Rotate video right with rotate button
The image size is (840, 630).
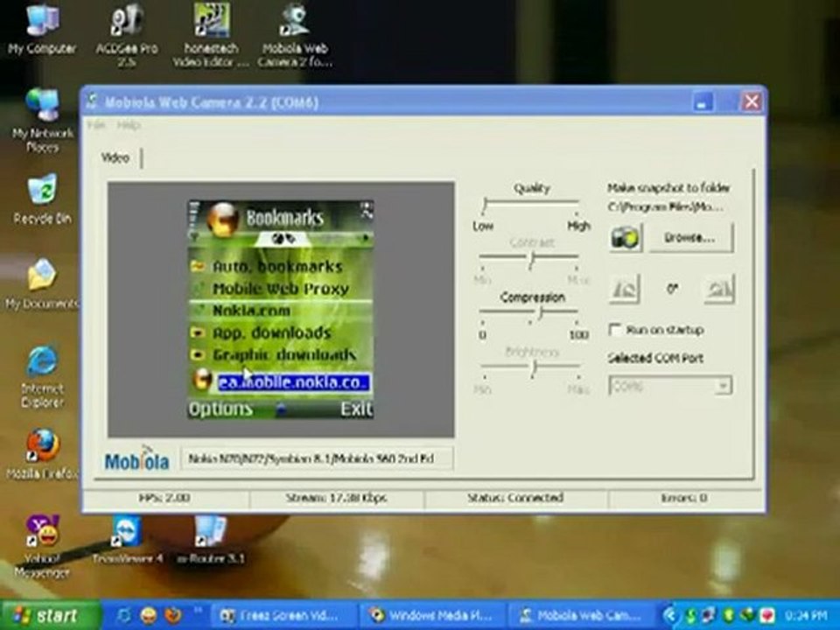click(x=719, y=289)
